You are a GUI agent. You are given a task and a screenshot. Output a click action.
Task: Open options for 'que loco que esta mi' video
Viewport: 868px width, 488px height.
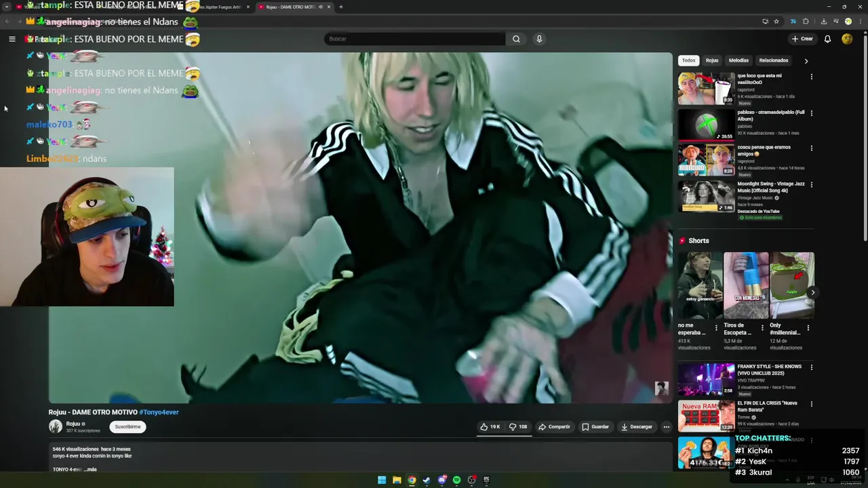click(811, 77)
